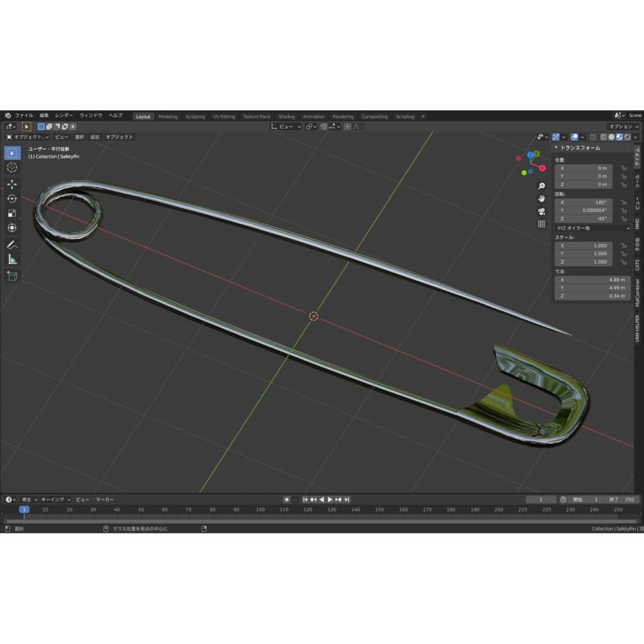Click the tweak cursor icon in tool header
Image resolution: width=644 pixels, height=644 pixels.
26,126
